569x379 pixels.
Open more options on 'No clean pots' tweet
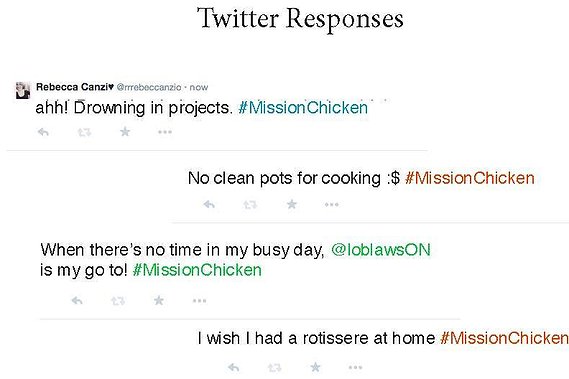pyautogui.click(x=332, y=205)
